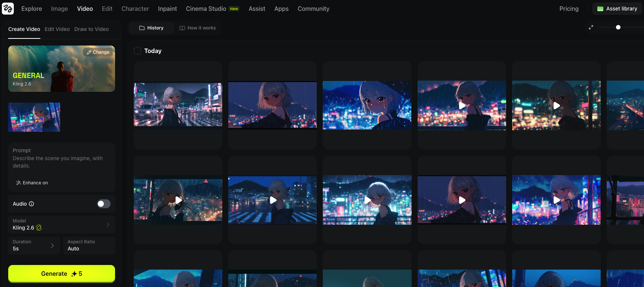Viewport: 644px width, 287px height.
Task: Open the Assist menu item
Action: 257,9
